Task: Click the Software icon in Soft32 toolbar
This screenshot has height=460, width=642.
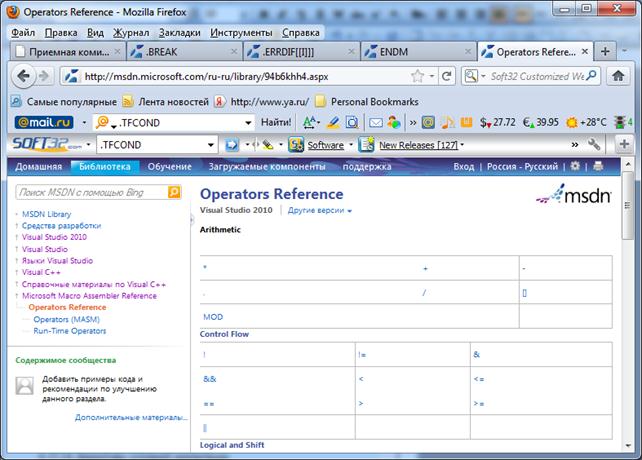Action: (x=296, y=145)
